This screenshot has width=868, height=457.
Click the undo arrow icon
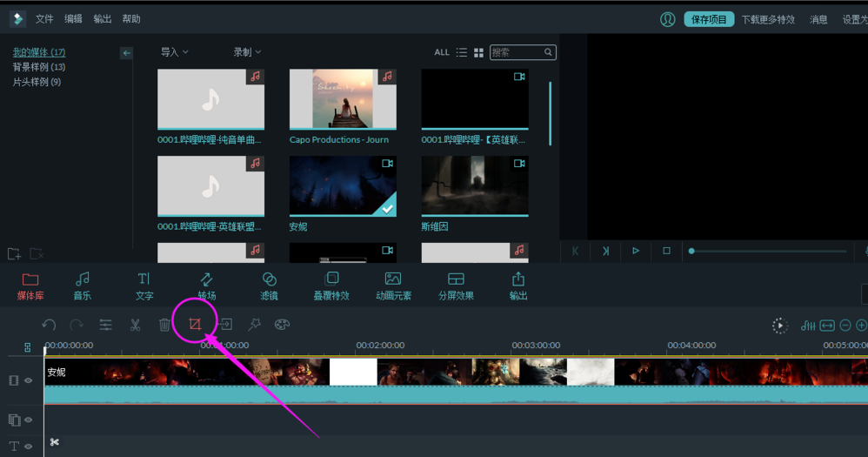(x=49, y=325)
